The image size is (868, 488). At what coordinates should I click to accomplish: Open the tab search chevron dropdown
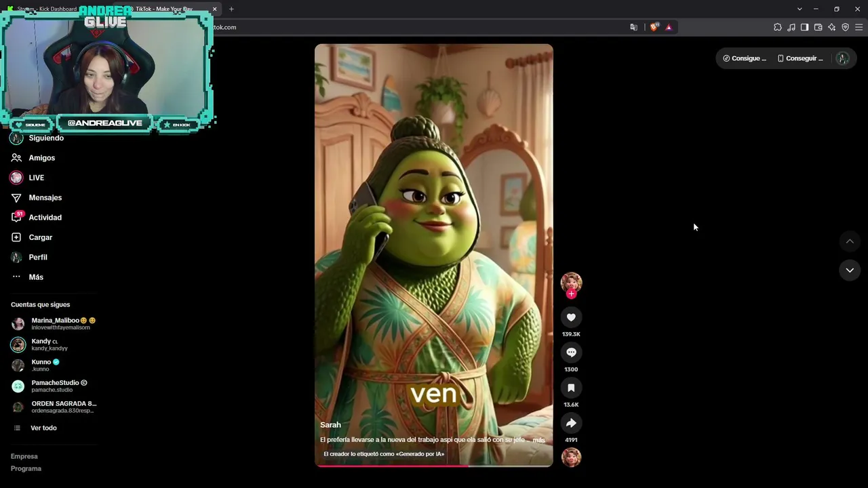click(x=800, y=9)
